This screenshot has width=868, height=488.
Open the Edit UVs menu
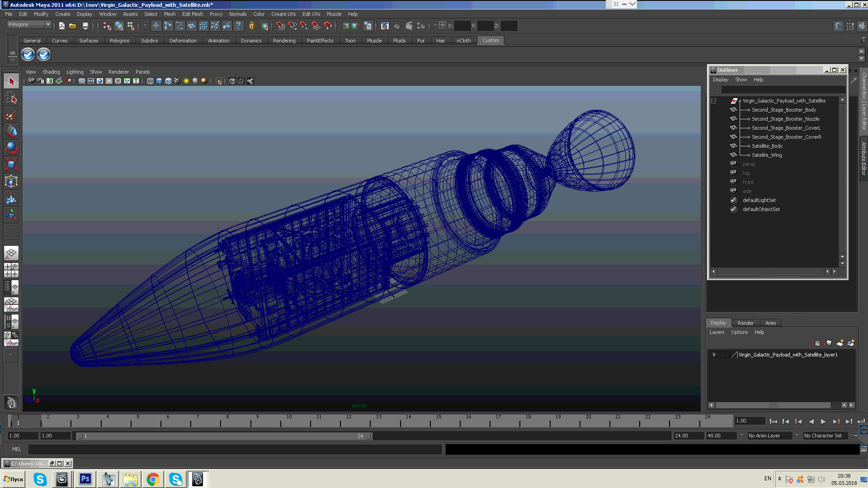point(311,14)
